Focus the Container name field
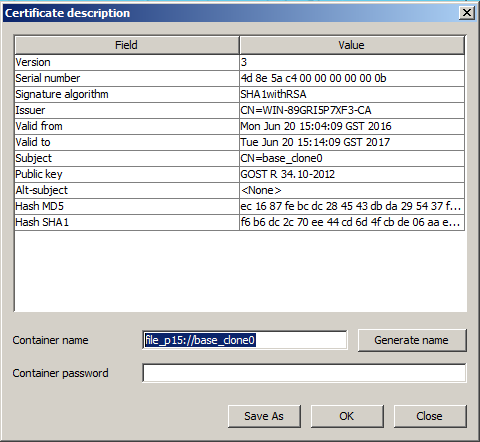Screen dimensions: 480x442 [x=245, y=340]
